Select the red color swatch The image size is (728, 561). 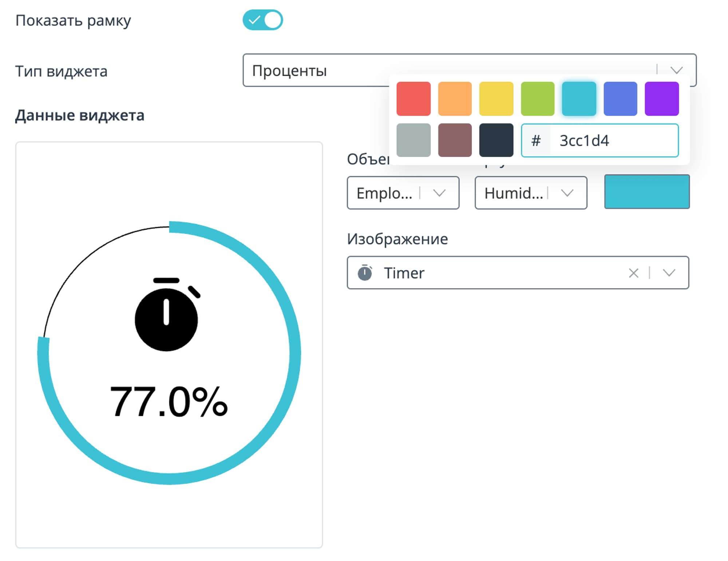pyautogui.click(x=413, y=99)
